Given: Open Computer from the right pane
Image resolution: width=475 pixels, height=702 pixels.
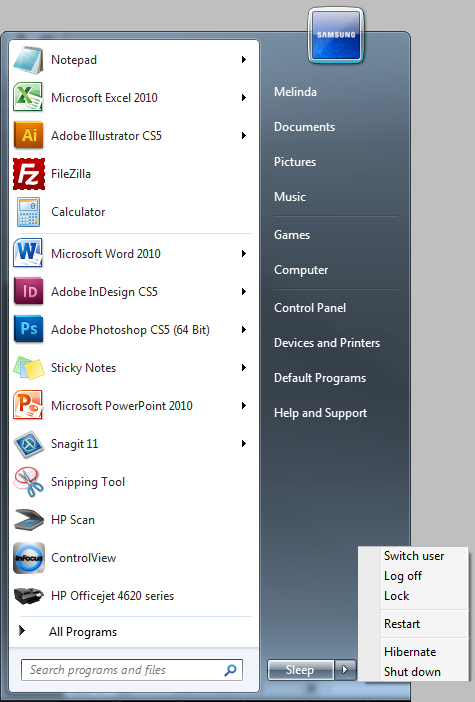Looking at the screenshot, I should [301, 270].
